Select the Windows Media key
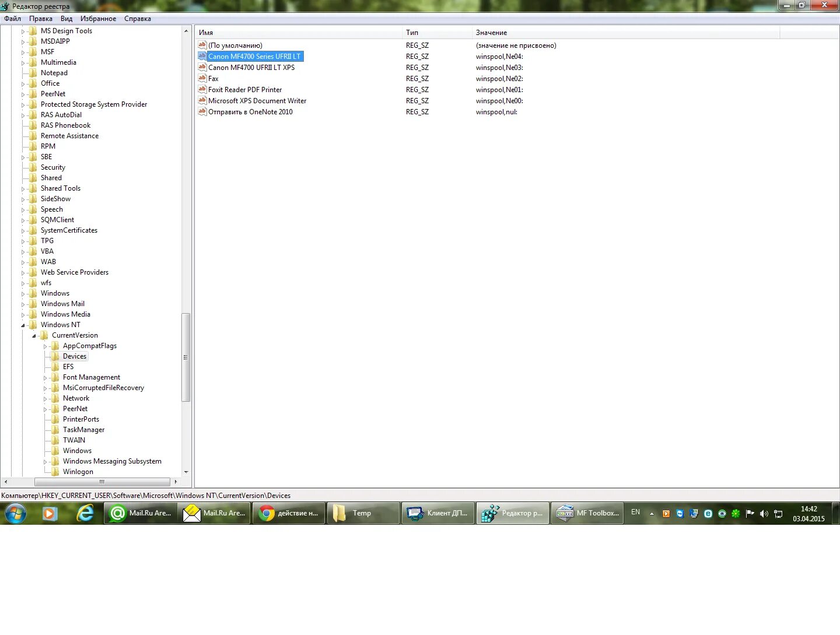This screenshot has width=840, height=635. click(65, 314)
